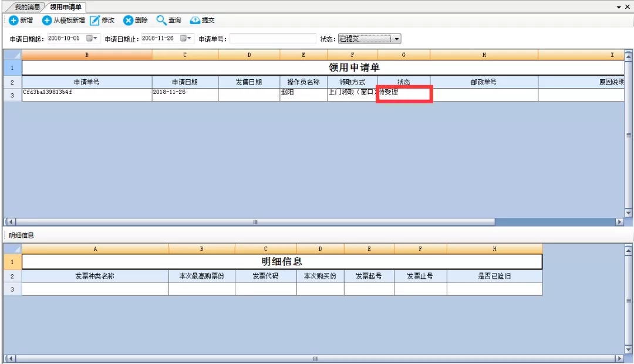The width and height of the screenshot is (634, 364).
Task: Click the 新增 (Add) toolbar icon
Action: coord(14,21)
